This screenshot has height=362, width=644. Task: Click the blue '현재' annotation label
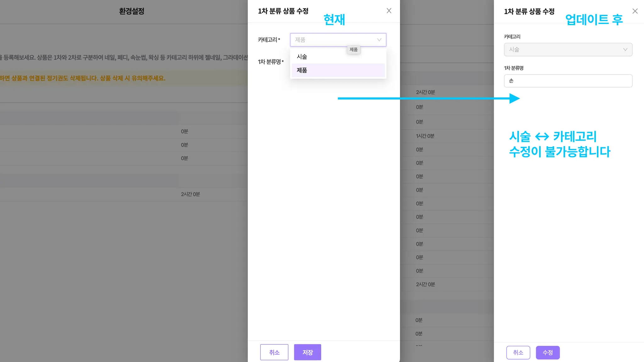pos(334,20)
